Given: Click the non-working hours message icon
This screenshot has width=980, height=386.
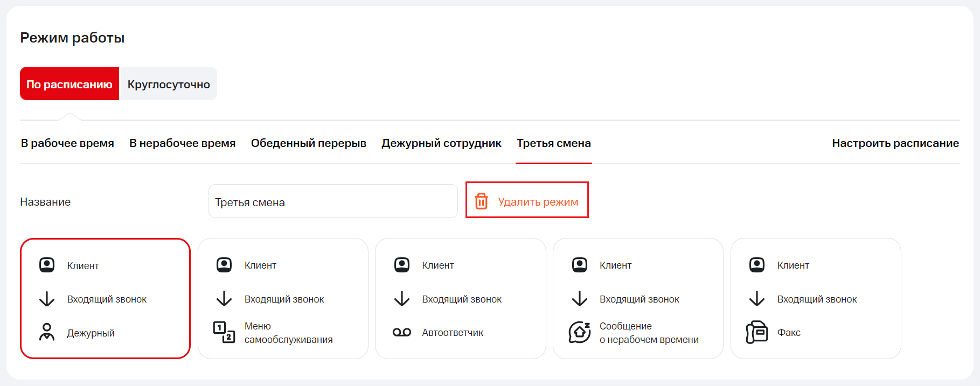Looking at the screenshot, I should [580, 332].
